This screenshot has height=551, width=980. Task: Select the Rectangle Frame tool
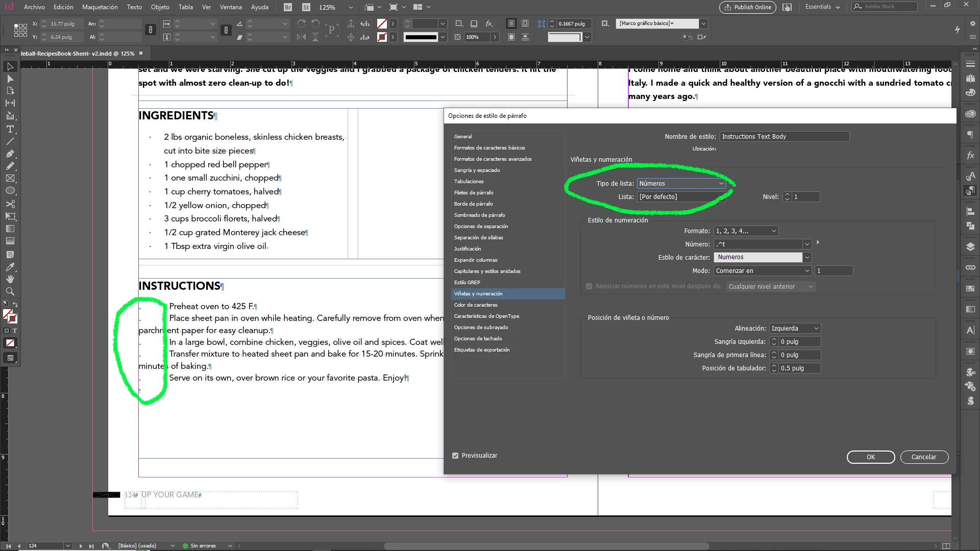coord(10,179)
